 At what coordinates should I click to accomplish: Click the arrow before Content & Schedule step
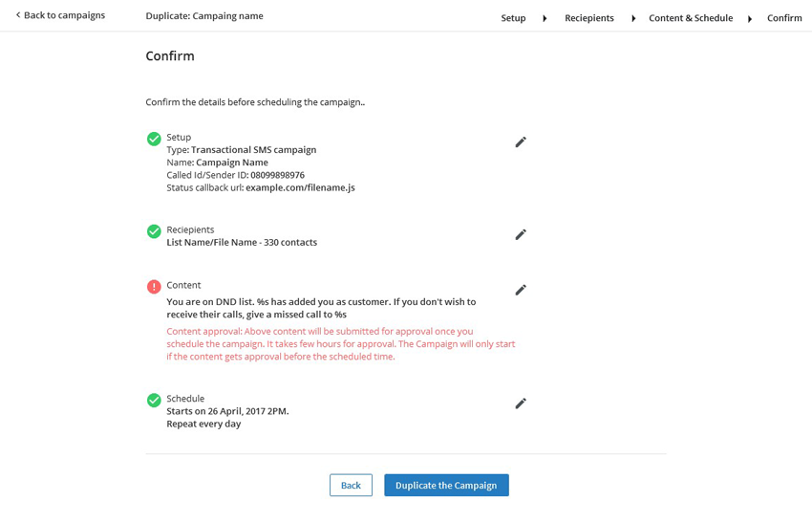tap(633, 18)
